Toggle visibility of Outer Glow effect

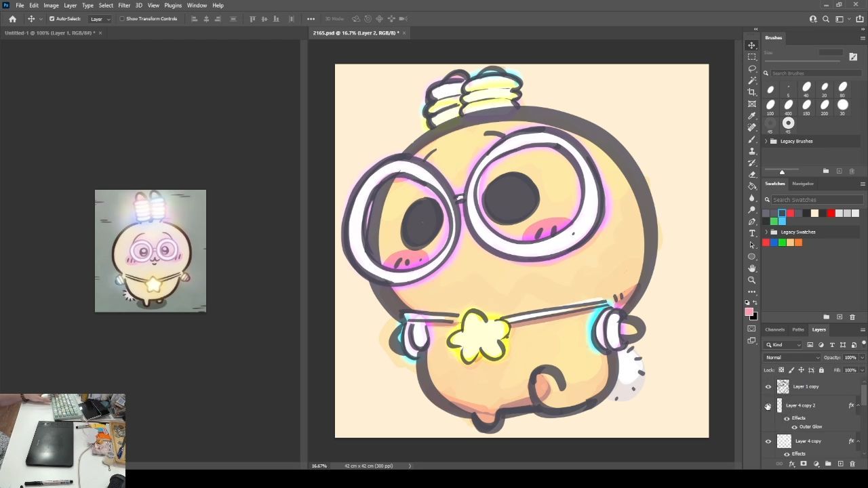[795, 427]
